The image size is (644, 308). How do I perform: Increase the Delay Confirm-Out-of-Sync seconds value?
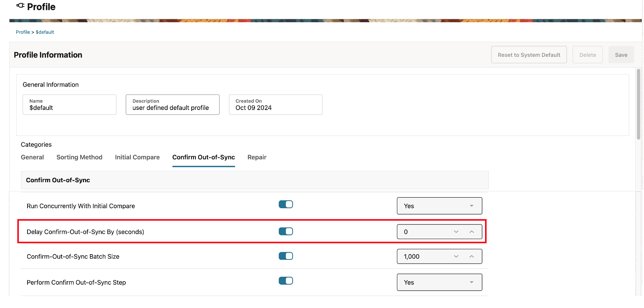(472, 232)
